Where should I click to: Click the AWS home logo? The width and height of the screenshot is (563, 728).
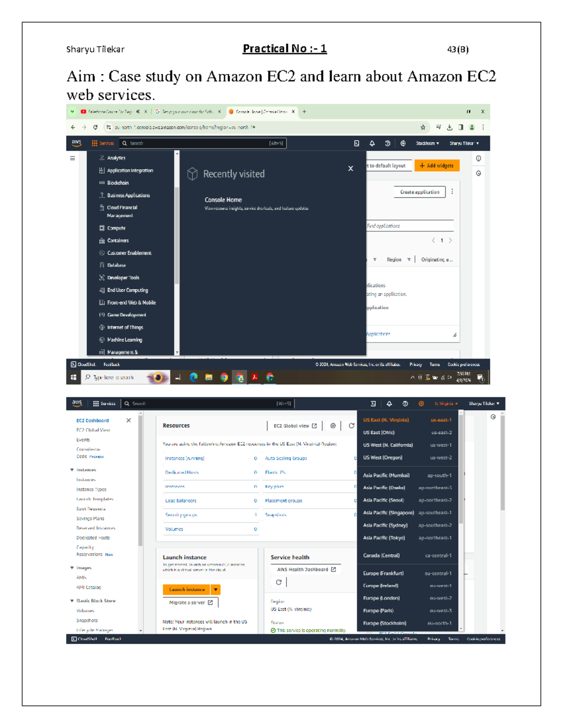point(76,142)
